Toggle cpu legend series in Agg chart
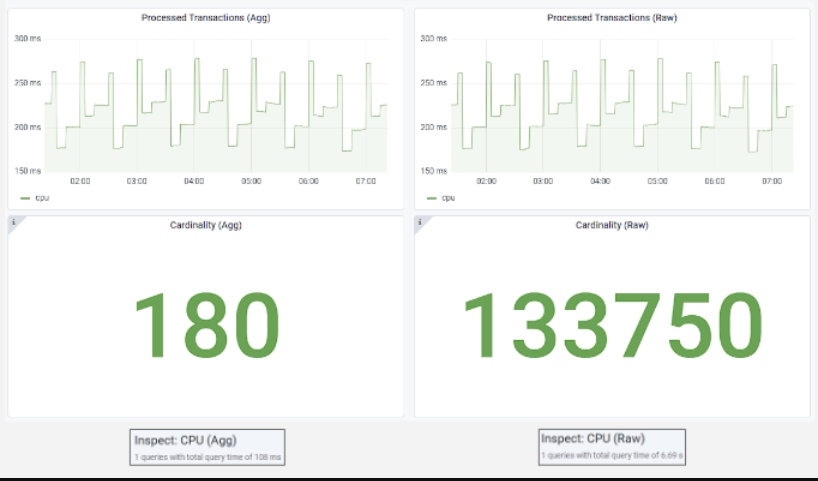818x481 pixels. [x=42, y=198]
